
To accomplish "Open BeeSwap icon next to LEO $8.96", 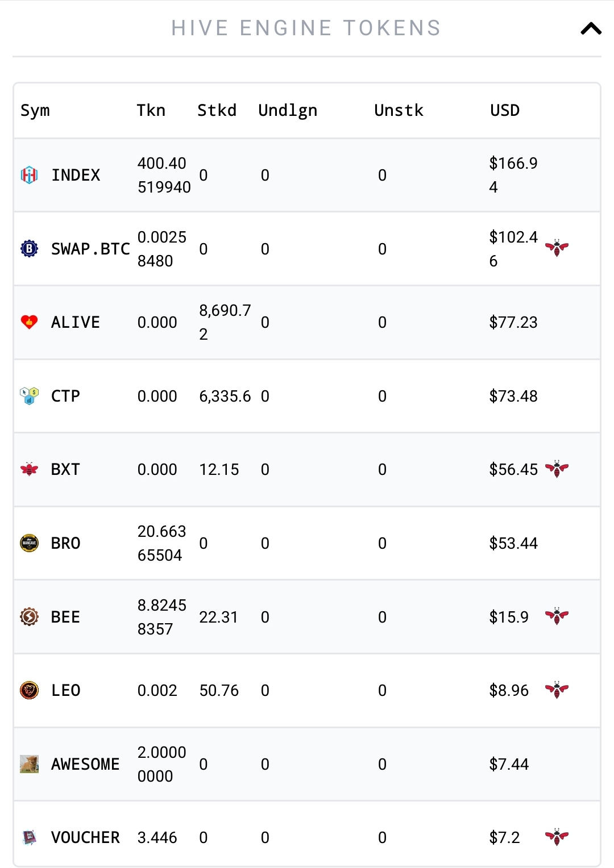I will (557, 690).
